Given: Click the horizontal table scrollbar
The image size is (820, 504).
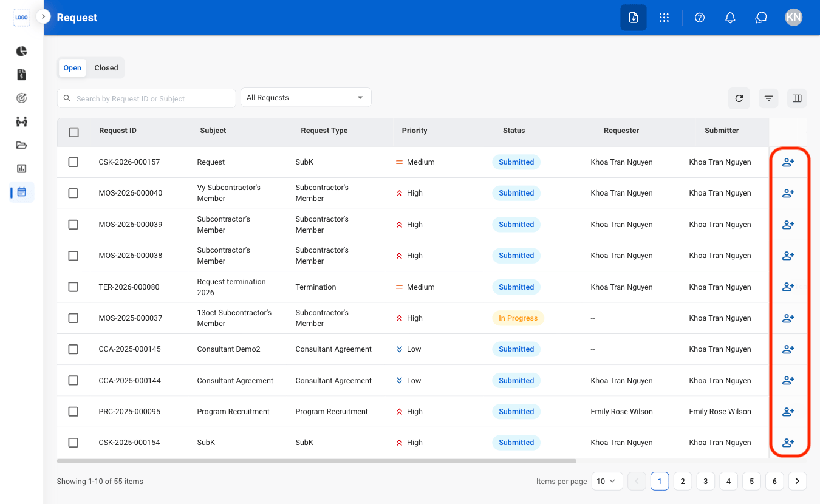Looking at the screenshot, I should (316, 461).
